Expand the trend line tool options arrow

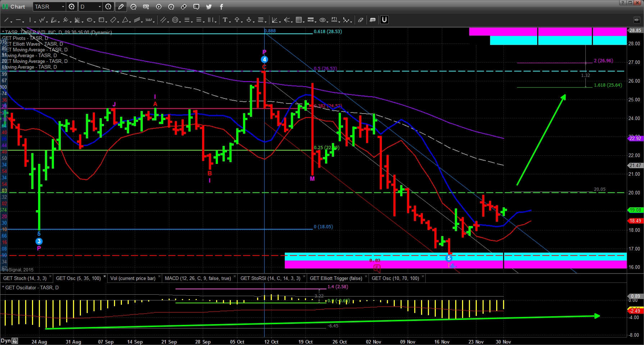[x=12, y=22]
